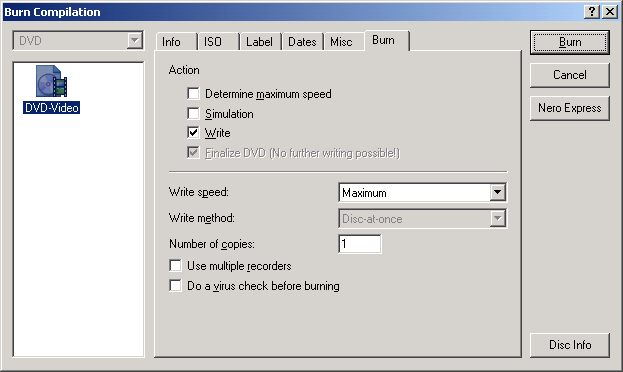
Task: Go to the Label tab
Action: pyautogui.click(x=260, y=42)
